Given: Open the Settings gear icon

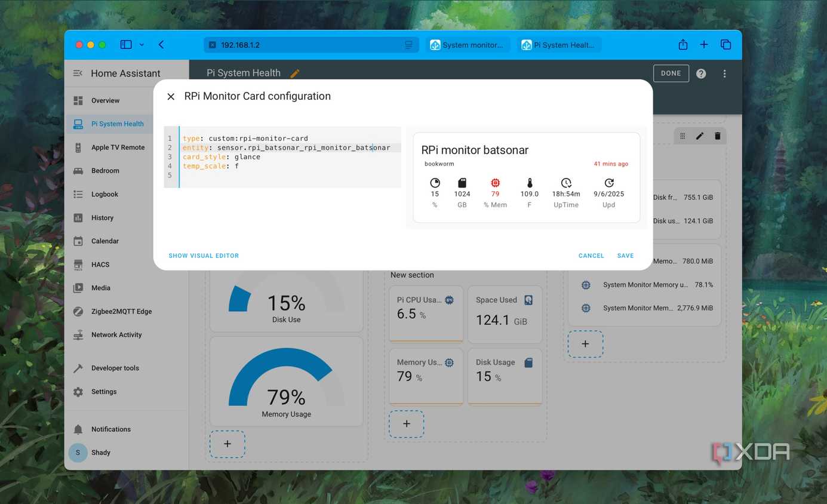Looking at the screenshot, I should [78, 392].
